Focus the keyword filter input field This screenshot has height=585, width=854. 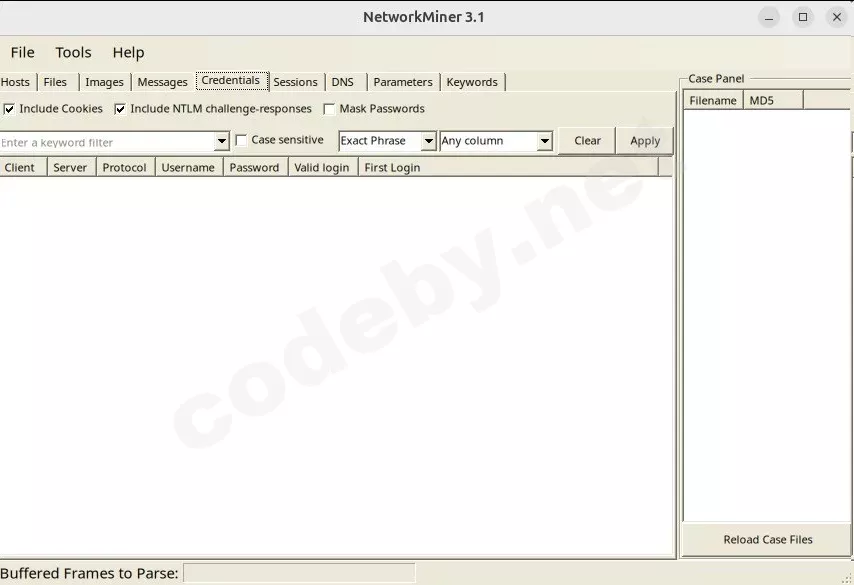coord(107,142)
